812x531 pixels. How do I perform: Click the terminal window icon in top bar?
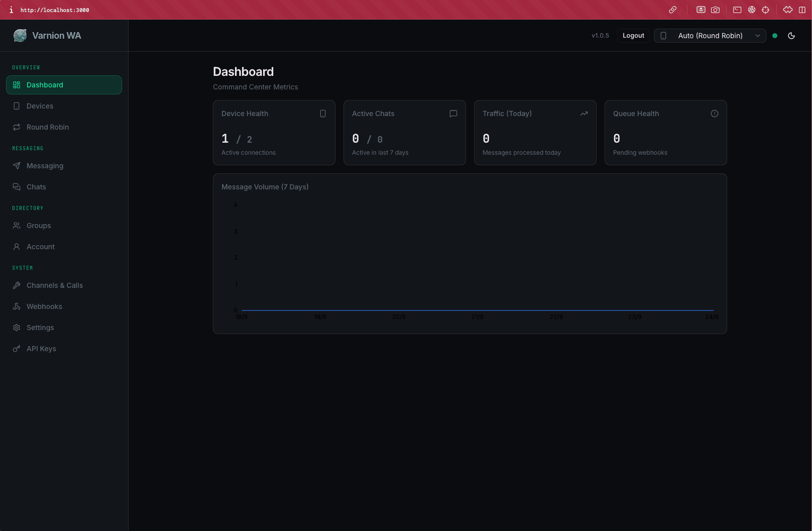tap(737, 10)
